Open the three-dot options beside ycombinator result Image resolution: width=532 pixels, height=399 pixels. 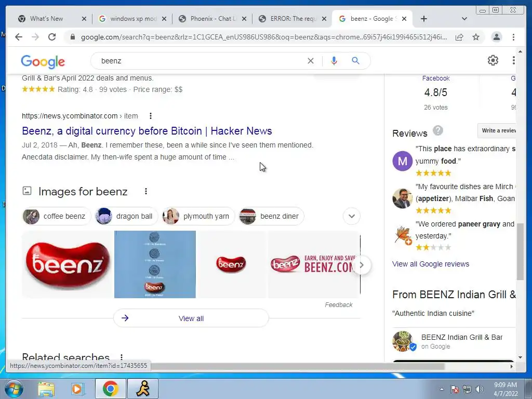tap(150, 116)
